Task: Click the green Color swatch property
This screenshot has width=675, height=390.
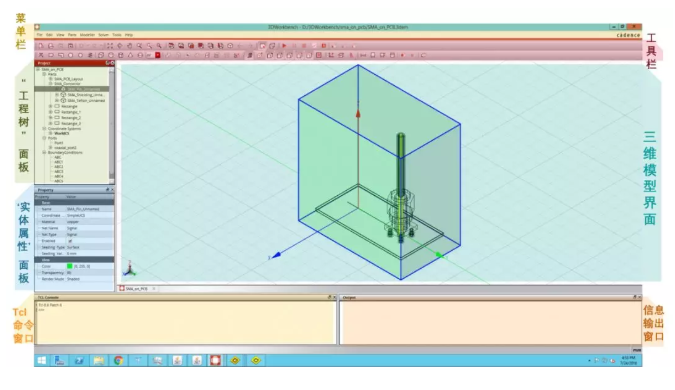Action: pos(70,266)
